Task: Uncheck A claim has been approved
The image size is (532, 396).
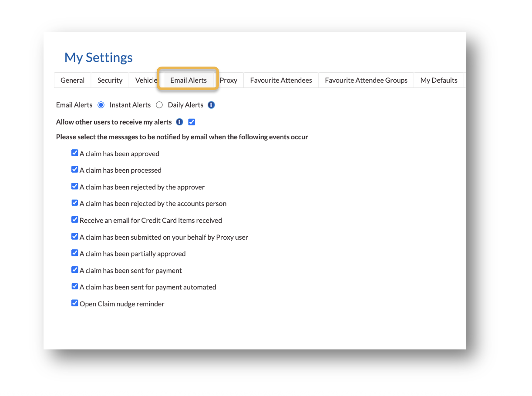Action: coord(75,153)
